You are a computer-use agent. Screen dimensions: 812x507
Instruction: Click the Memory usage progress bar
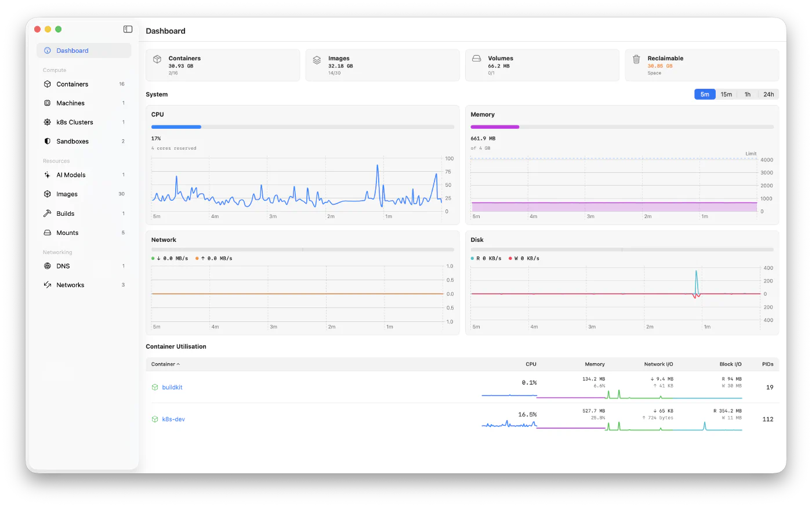(622, 126)
